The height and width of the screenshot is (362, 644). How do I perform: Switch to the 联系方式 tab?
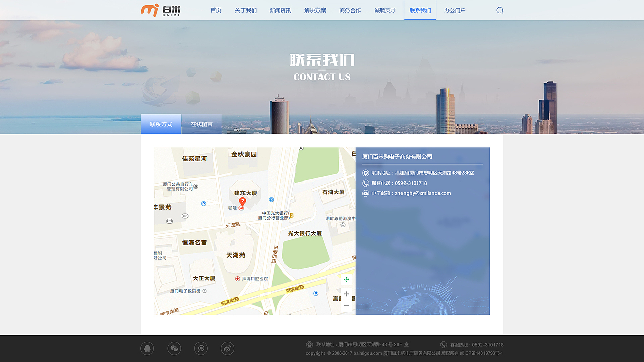click(161, 124)
